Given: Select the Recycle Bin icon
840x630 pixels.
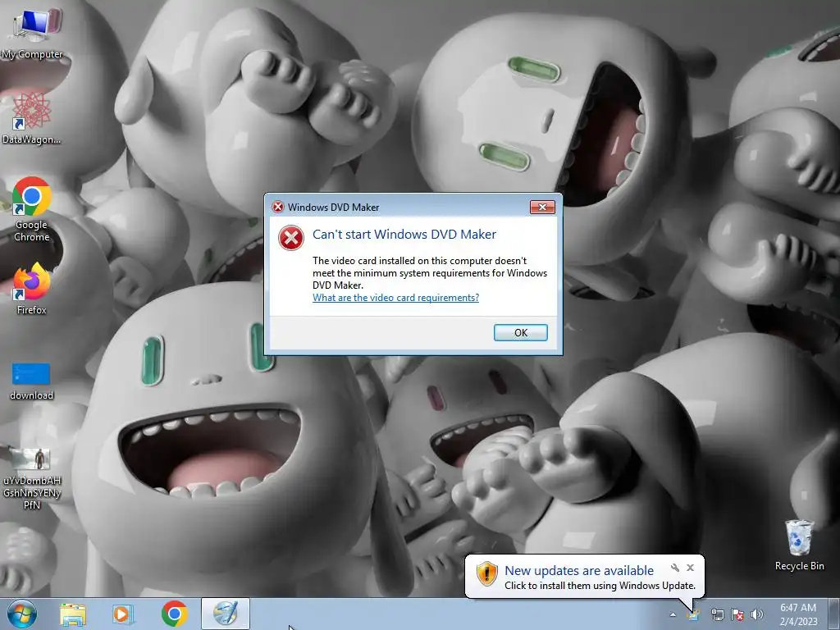Looking at the screenshot, I should pyautogui.click(x=799, y=546).
